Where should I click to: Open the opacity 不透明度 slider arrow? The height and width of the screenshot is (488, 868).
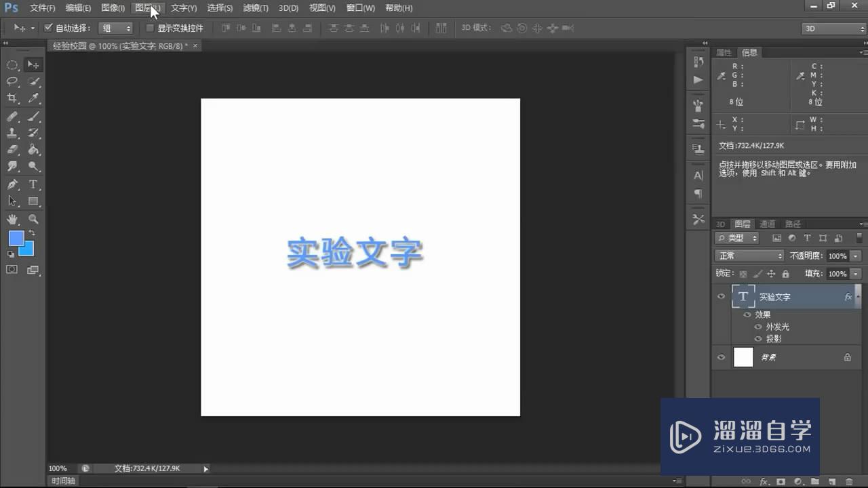tap(856, 256)
